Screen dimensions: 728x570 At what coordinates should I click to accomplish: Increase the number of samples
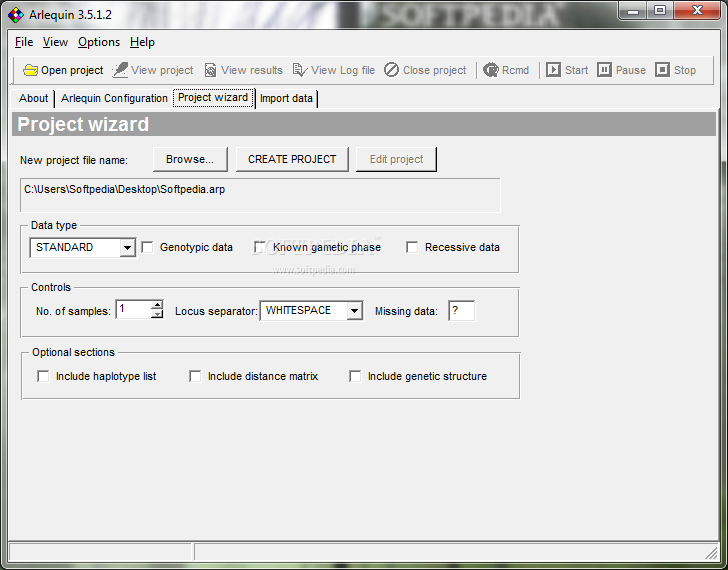pyautogui.click(x=157, y=305)
